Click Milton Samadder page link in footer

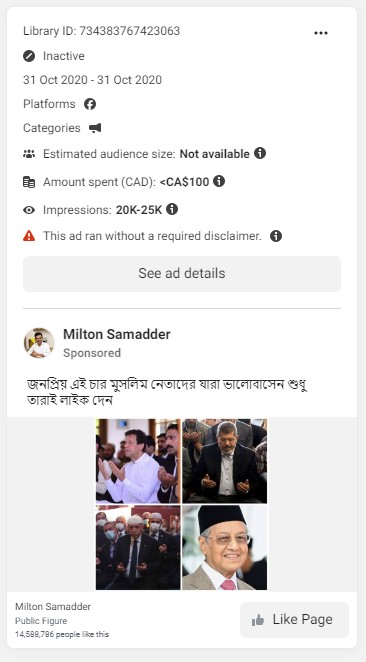click(x=53, y=607)
